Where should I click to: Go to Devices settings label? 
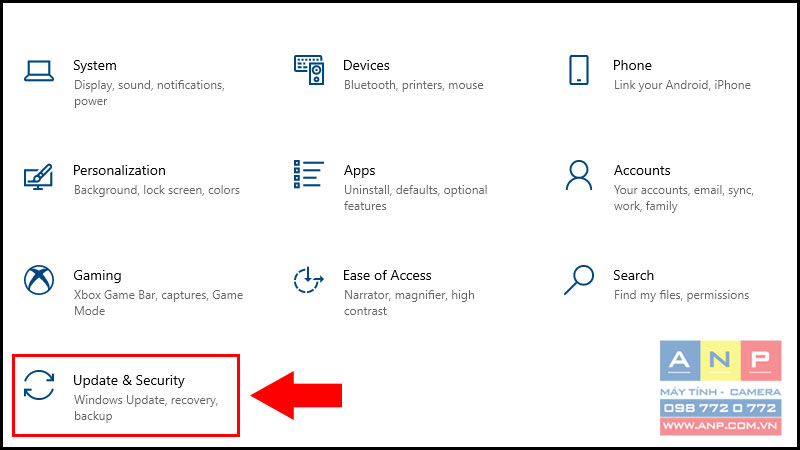click(x=366, y=65)
